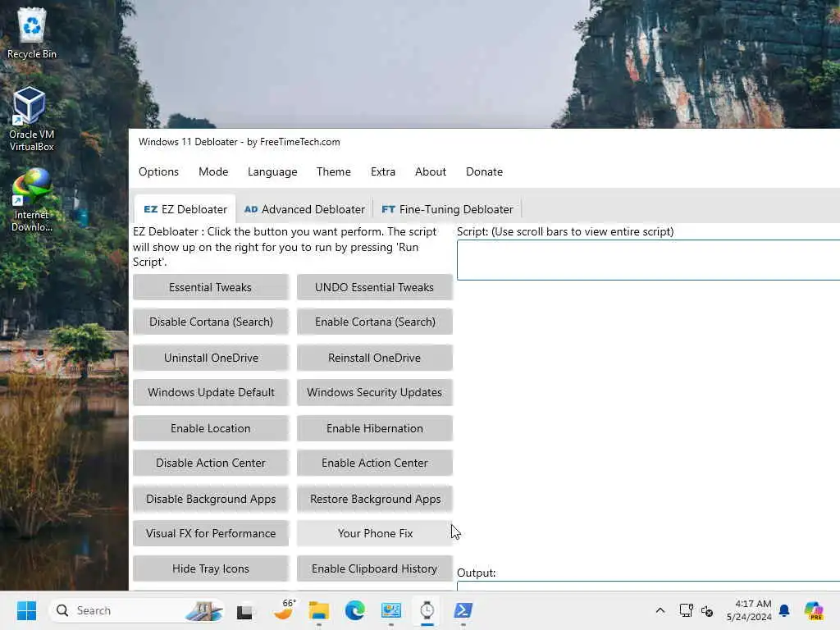The image size is (840, 630).
Task: Click Disable Action Center
Action: [x=211, y=463]
